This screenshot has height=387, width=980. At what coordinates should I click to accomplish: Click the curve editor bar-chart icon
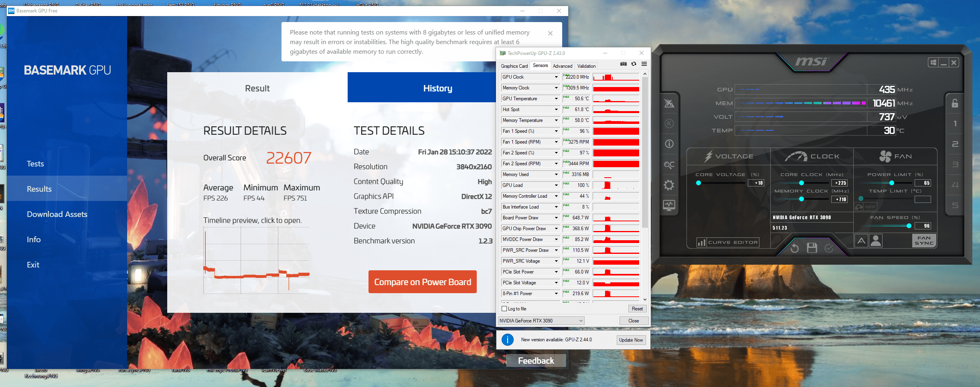coord(701,242)
